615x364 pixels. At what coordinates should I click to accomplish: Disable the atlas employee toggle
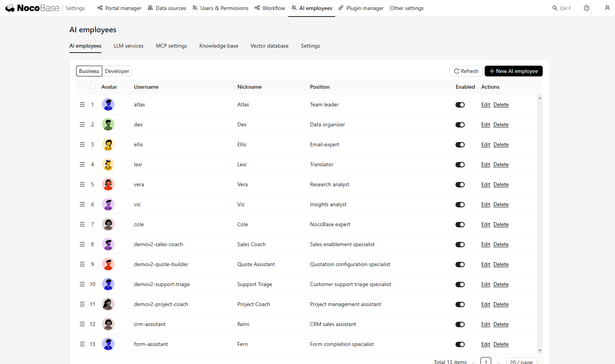460,105
